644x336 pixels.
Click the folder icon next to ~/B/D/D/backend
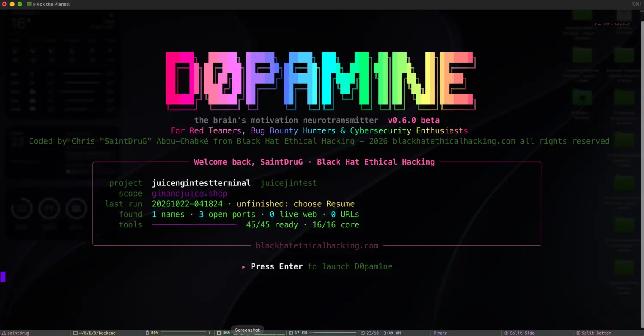pyautogui.click(x=76, y=333)
